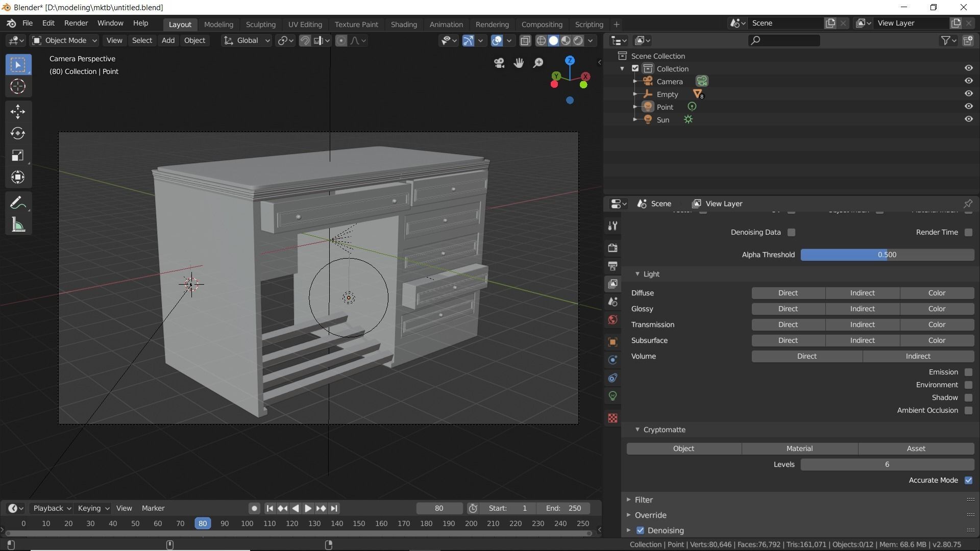Viewport: 980px width, 551px height.
Task: Open the Render properties tab
Action: click(613, 248)
